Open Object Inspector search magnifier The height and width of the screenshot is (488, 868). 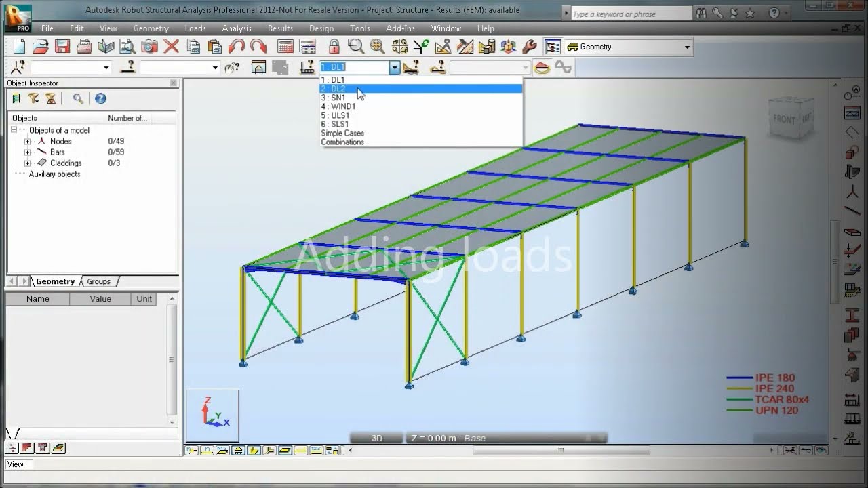pyautogui.click(x=78, y=99)
